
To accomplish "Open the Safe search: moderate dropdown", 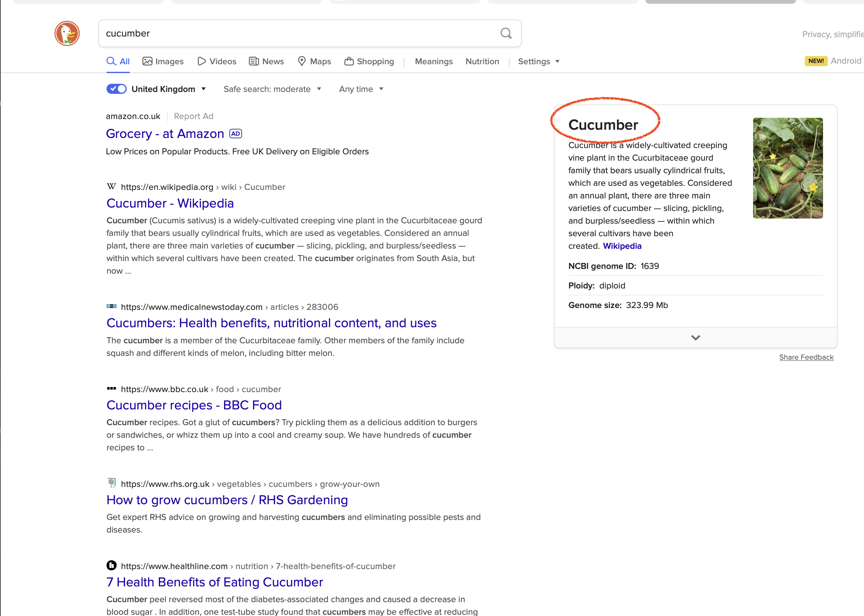I will click(x=272, y=89).
